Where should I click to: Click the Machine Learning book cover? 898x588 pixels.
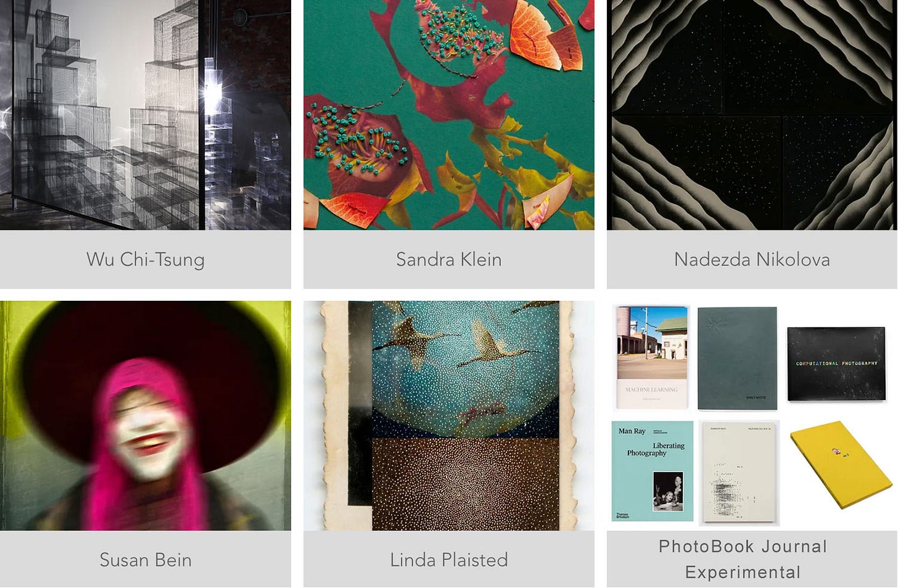(653, 357)
